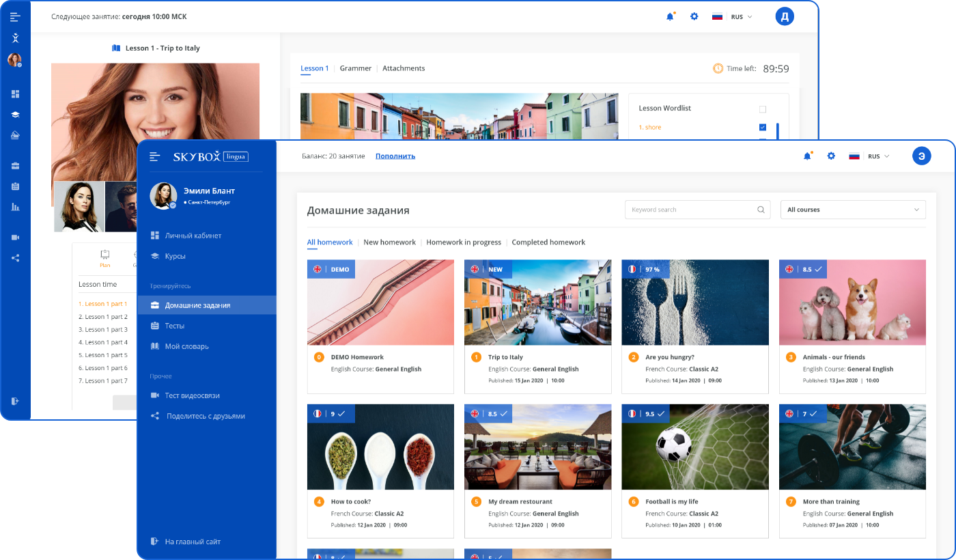Select Домашние задания sidebar item
956x560 pixels.
point(207,305)
